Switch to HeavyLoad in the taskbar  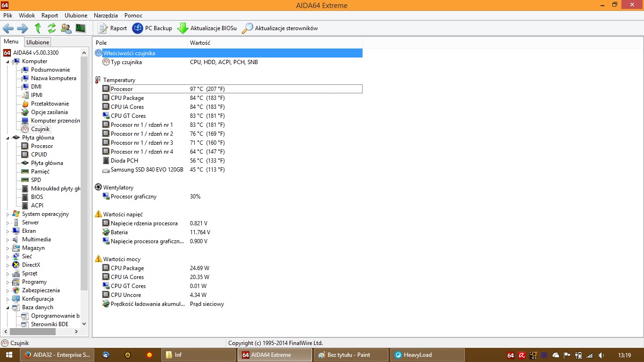click(x=428, y=355)
